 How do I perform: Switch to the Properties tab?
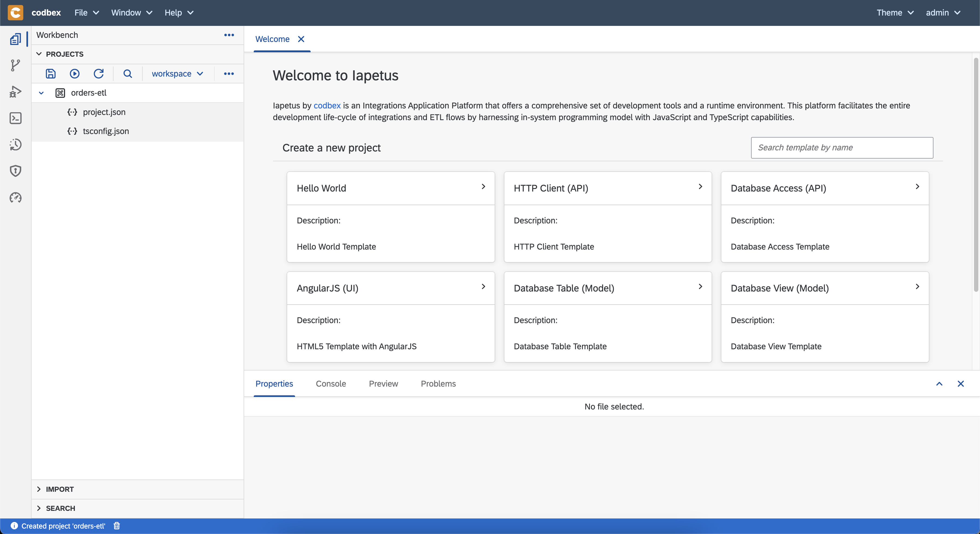tap(274, 384)
